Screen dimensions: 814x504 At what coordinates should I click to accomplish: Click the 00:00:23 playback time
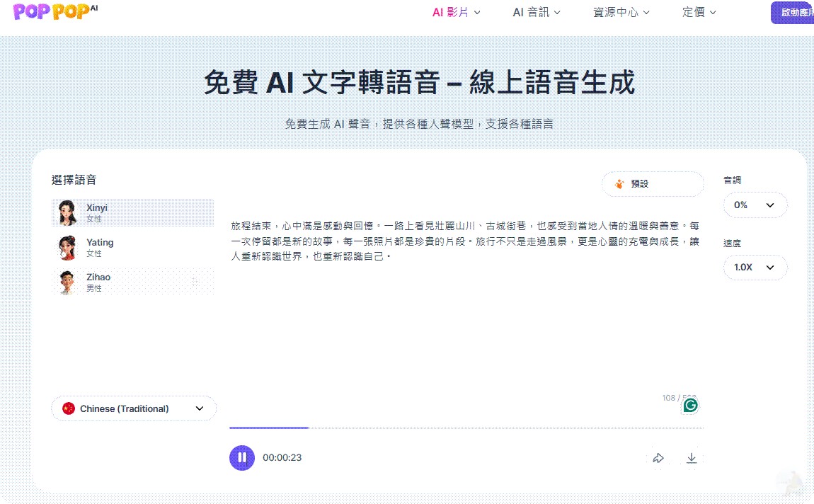tap(282, 458)
